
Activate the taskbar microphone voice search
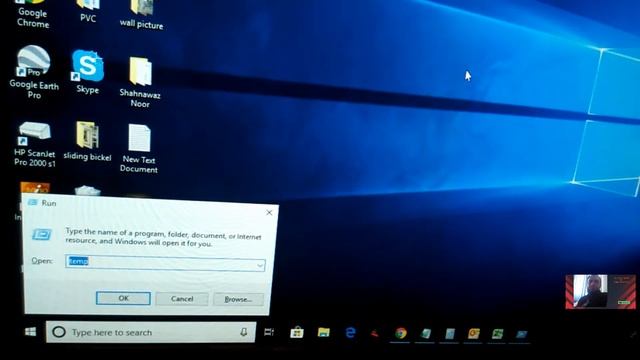click(244, 332)
